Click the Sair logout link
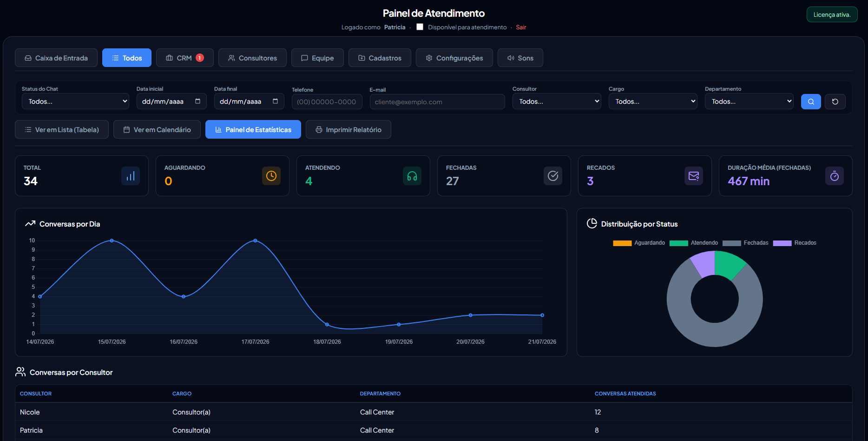868x441 pixels. click(x=521, y=27)
